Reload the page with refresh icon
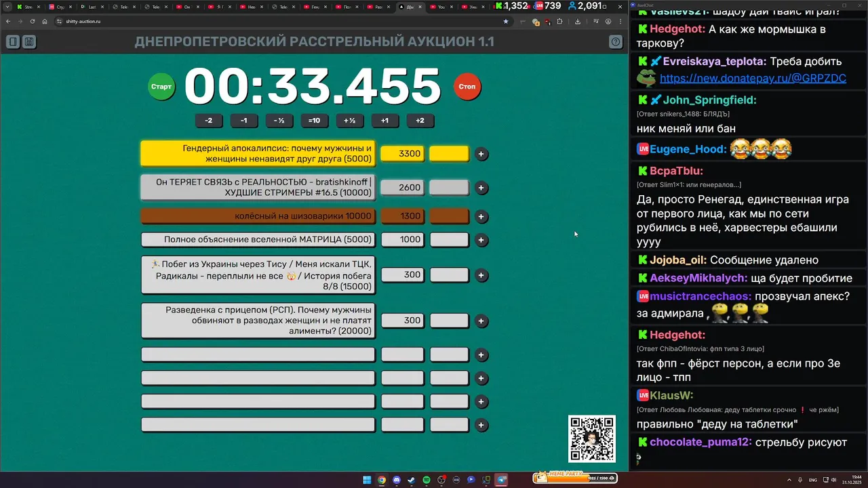The width and height of the screenshot is (868, 488). pos(32,21)
